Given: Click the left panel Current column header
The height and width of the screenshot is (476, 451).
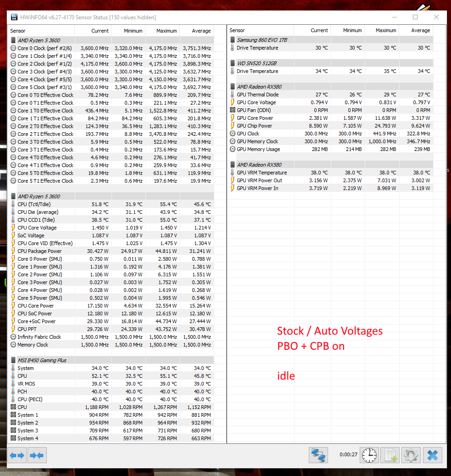Looking at the screenshot, I should click(x=93, y=31).
